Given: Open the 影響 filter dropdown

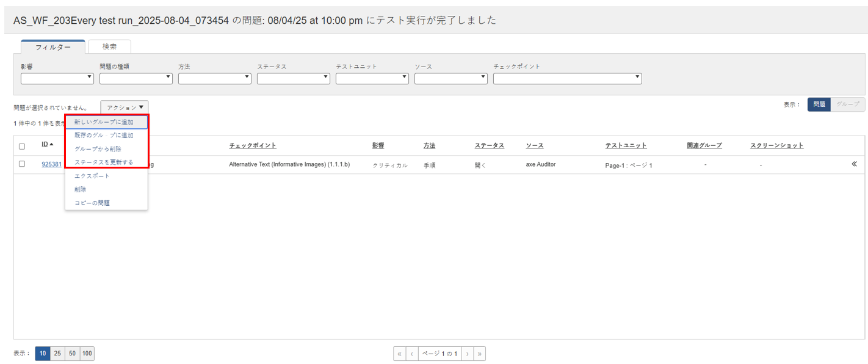Looking at the screenshot, I should tap(57, 78).
